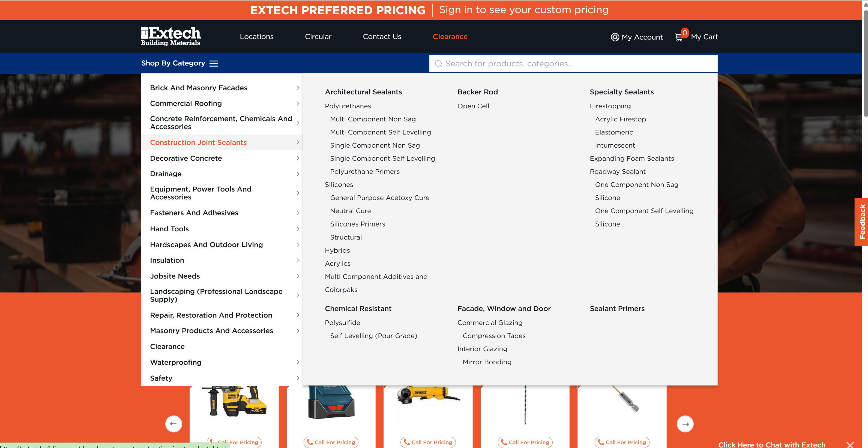The width and height of the screenshot is (868, 448).
Task: Open Circular in top navigation
Action: (318, 36)
